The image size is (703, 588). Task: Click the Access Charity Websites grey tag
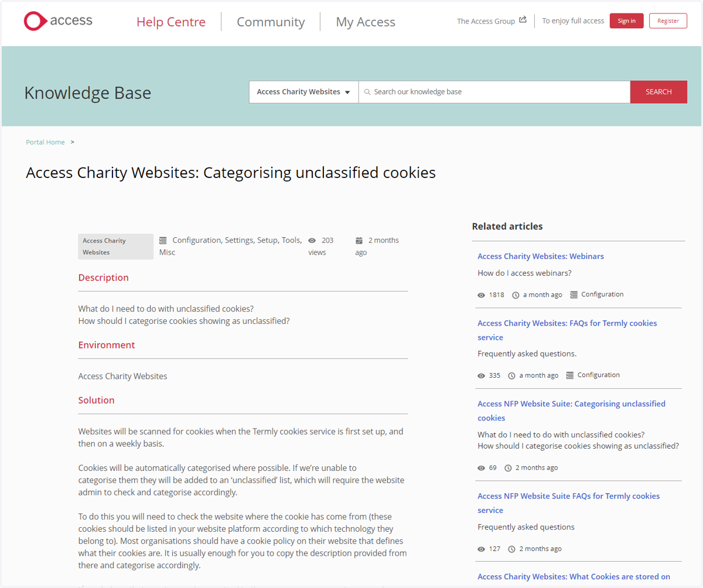click(116, 247)
